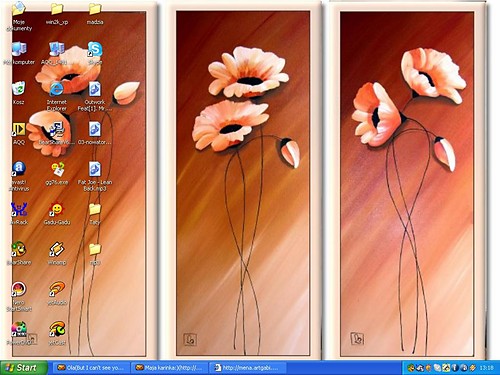Launch Internet Explorer from the desktop
Image resolution: width=500 pixels, height=375 pixels.
click(57, 89)
